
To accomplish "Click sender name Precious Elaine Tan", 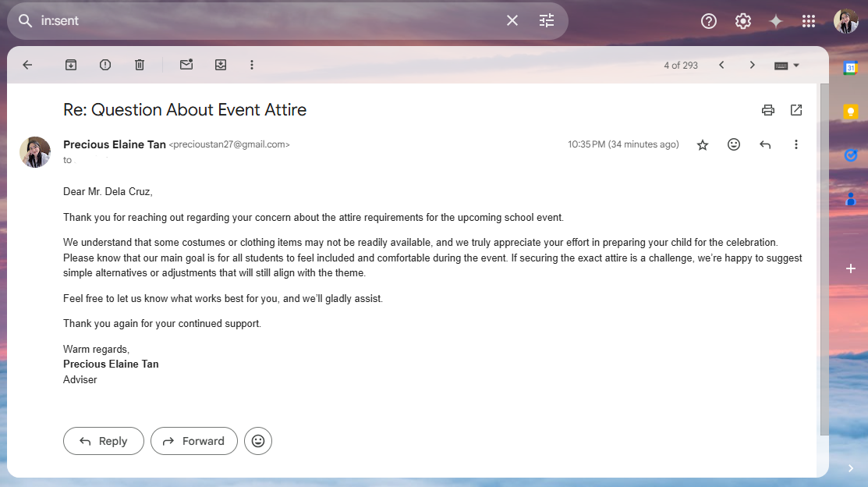I will pyautogui.click(x=115, y=144).
